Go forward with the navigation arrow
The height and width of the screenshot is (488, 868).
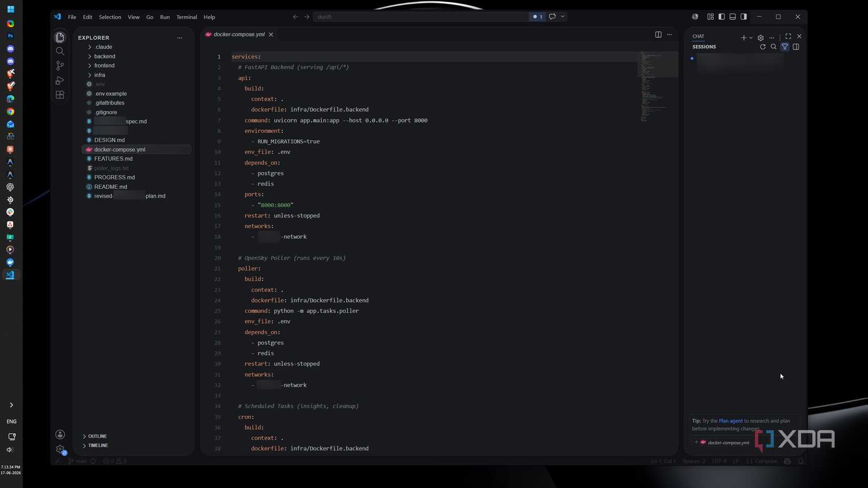pos(307,17)
